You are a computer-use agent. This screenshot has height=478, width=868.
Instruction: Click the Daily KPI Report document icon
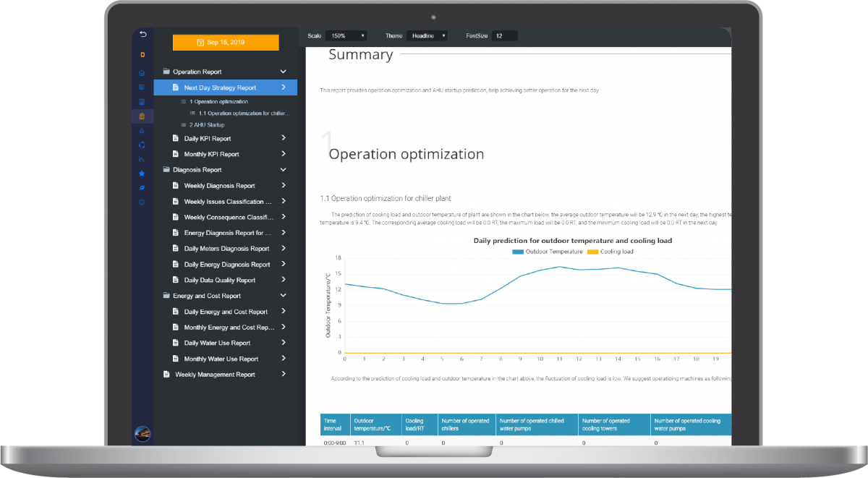[x=175, y=138]
